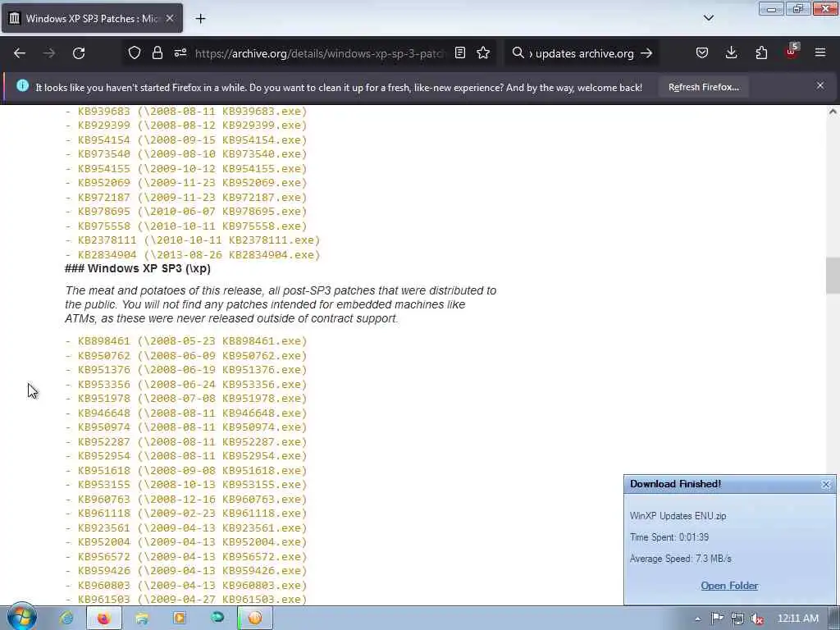This screenshot has width=840, height=630.
Task: Open Windows Explorer from taskbar
Action: [x=142, y=619]
